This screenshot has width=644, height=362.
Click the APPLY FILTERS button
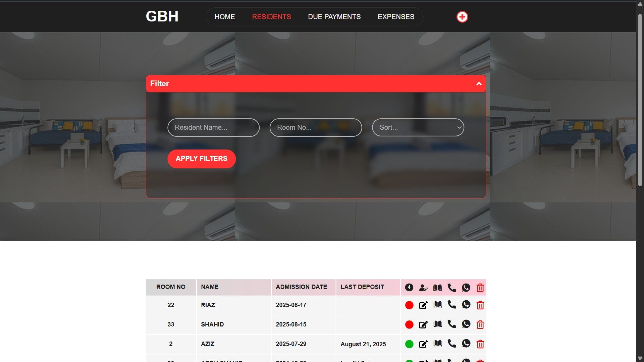[x=201, y=159]
